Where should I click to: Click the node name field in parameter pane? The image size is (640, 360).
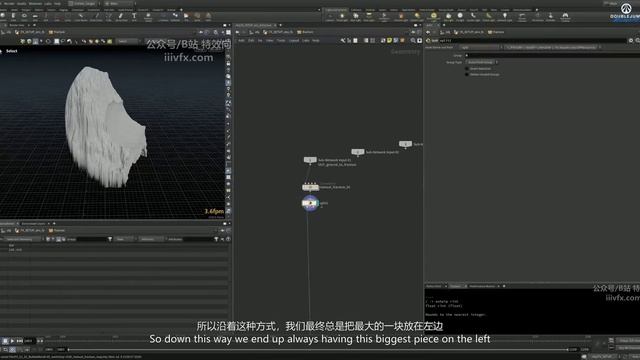pos(532,40)
